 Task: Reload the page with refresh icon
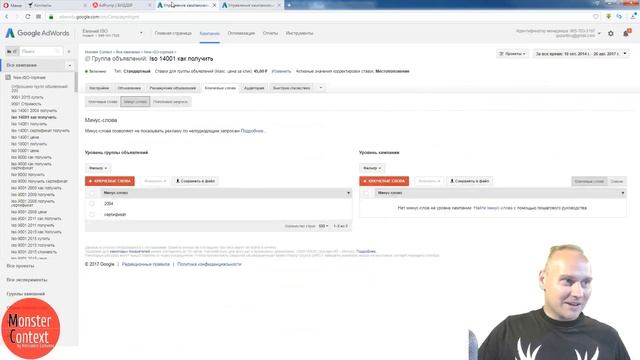tap(27, 17)
